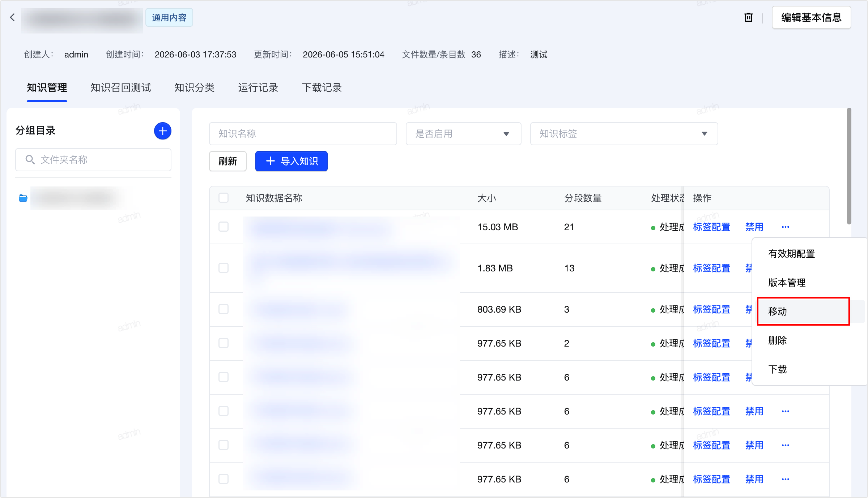This screenshot has width=868, height=498.
Task: Click the 刷新 button
Action: click(x=228, y=161)
